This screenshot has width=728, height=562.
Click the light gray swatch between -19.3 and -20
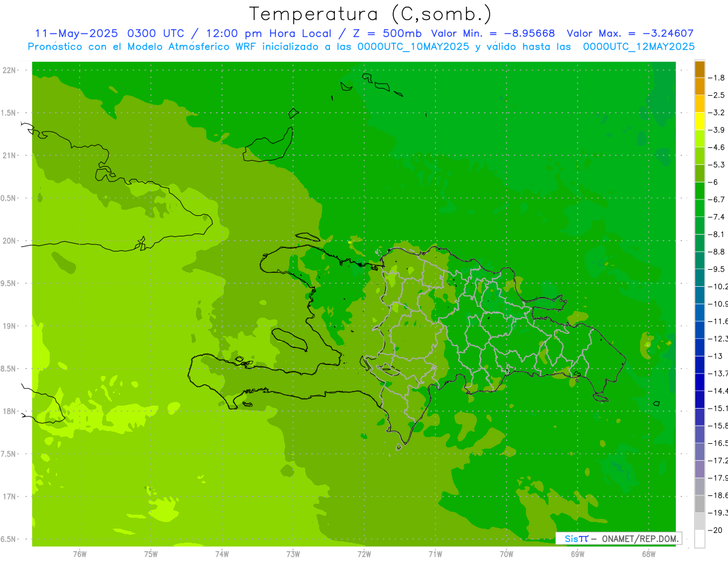(x=699, y=521)
